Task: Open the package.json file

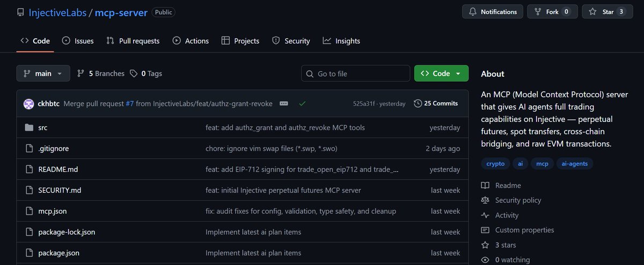Action: (x=59, y=253)
